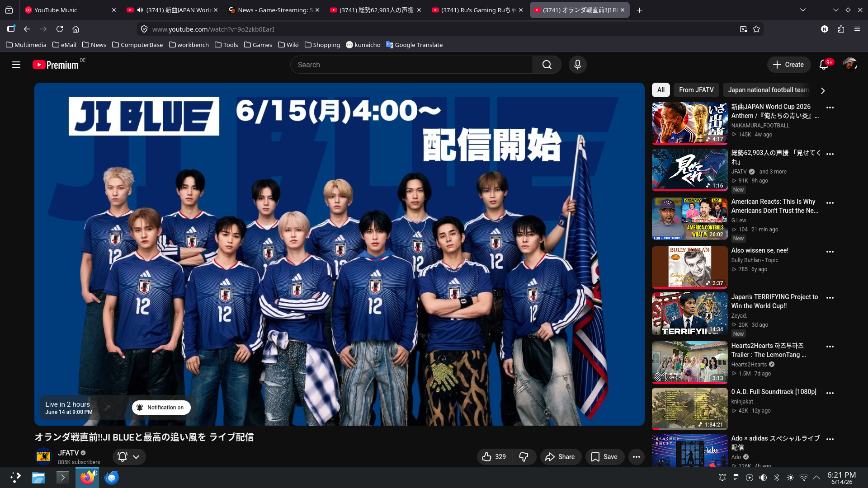Open JFATV channel name link
868x488 pixels.
tap(68, 453)
